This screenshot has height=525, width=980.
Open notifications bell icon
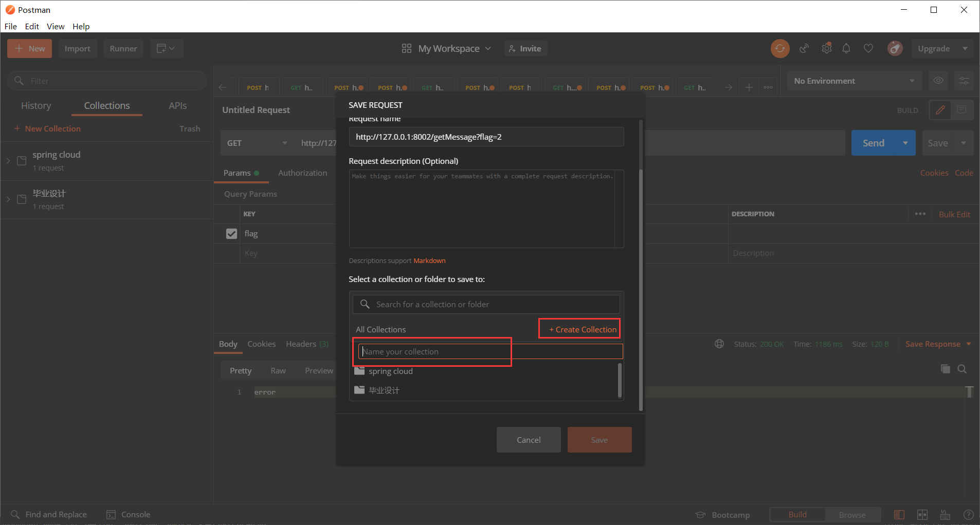(846, 48)
